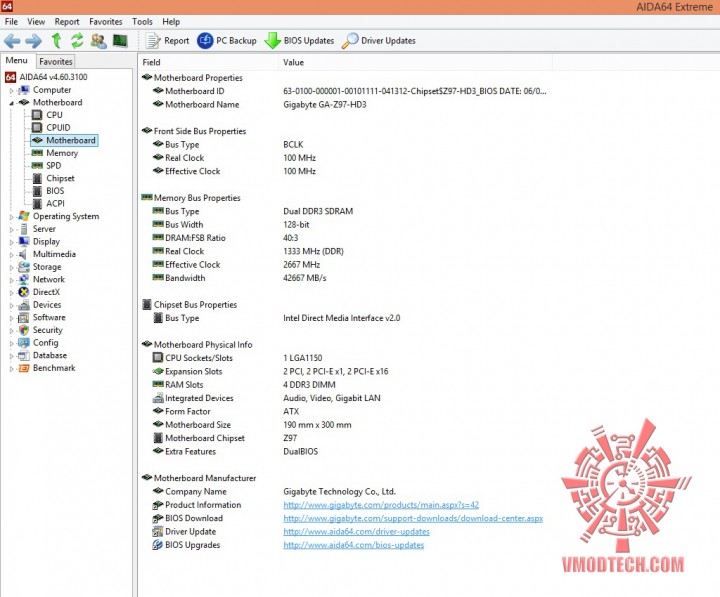Click the AIDA64 app icon in title bar
Image resolution: width=720 pixels, height=597 pixels.
tap(6, 6)
